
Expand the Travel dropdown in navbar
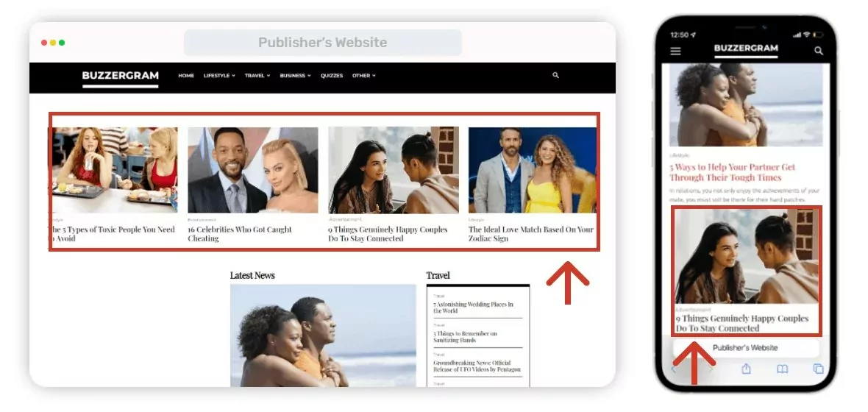[257, 75]
